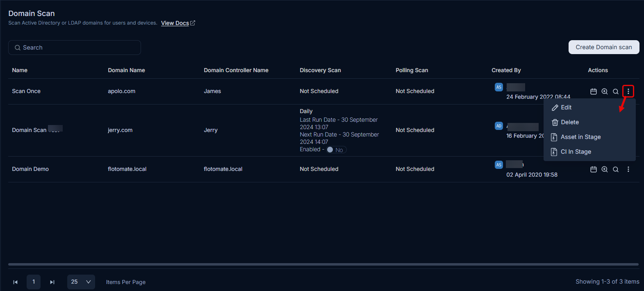The height and width of the screenshot is (291, 644).
Task: Select Asset in Stage menu option
Action: (589, 137)
